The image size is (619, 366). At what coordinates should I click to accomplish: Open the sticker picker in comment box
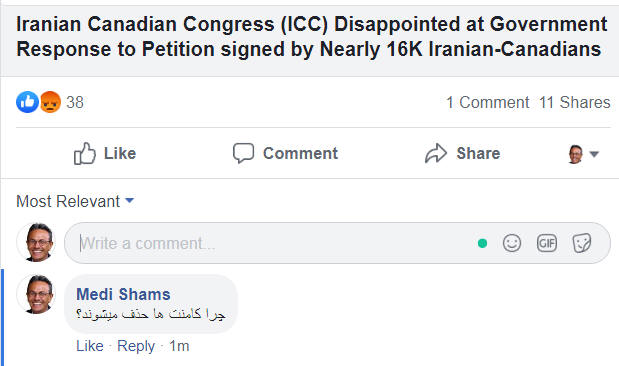tap(582, 243)
